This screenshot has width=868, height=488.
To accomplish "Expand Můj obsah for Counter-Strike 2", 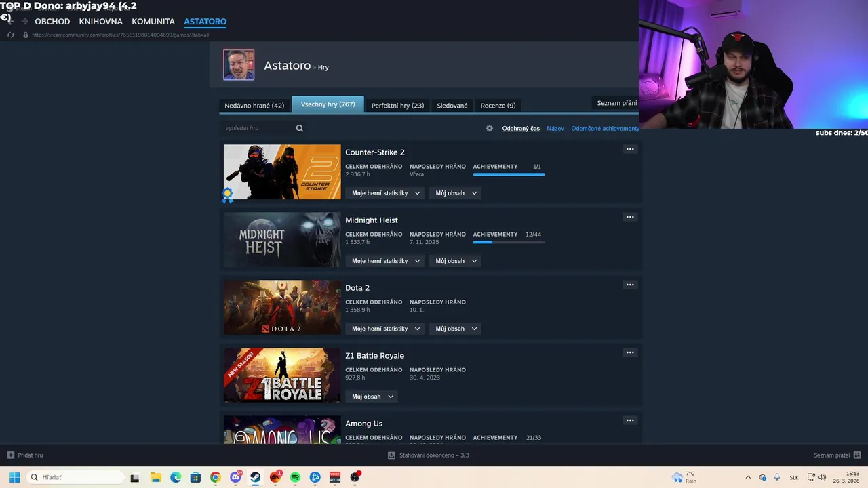I will tap(455, 193).
